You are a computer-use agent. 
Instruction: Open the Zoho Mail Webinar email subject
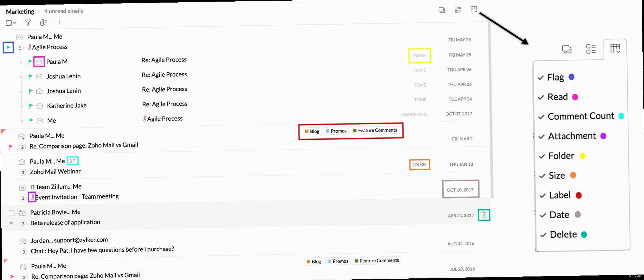coord(55,172)
